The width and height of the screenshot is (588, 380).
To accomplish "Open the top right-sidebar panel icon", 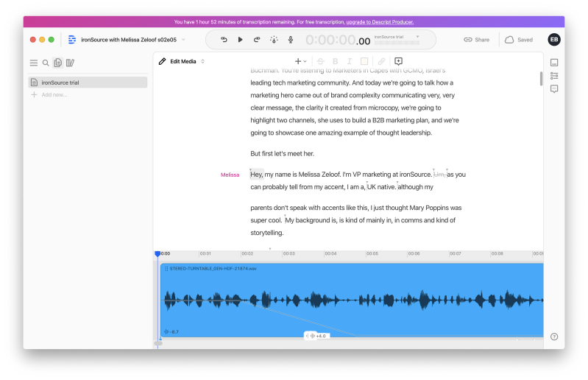I will click(x=554, y=63).
